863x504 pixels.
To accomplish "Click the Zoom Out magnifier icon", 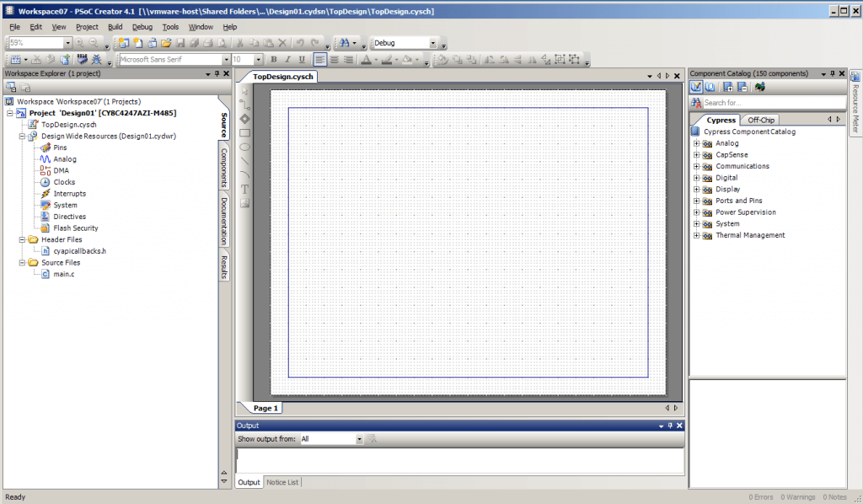I will coord(94,43).
